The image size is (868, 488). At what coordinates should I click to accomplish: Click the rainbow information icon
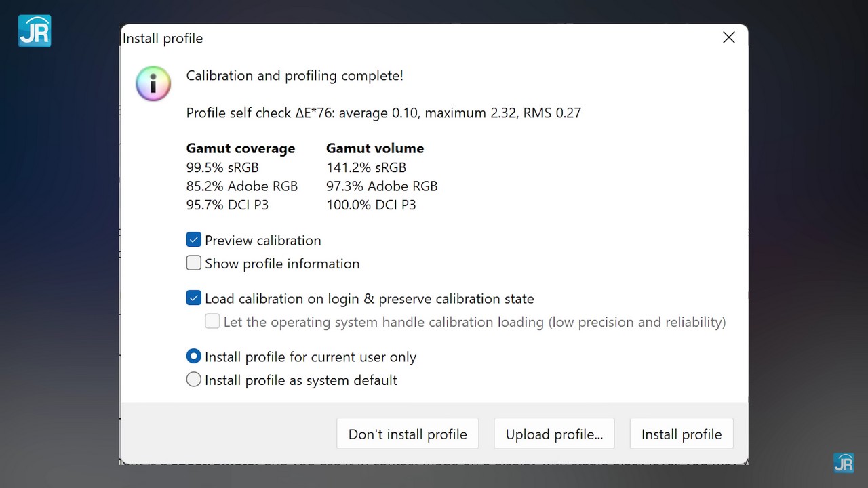point(153,83)
